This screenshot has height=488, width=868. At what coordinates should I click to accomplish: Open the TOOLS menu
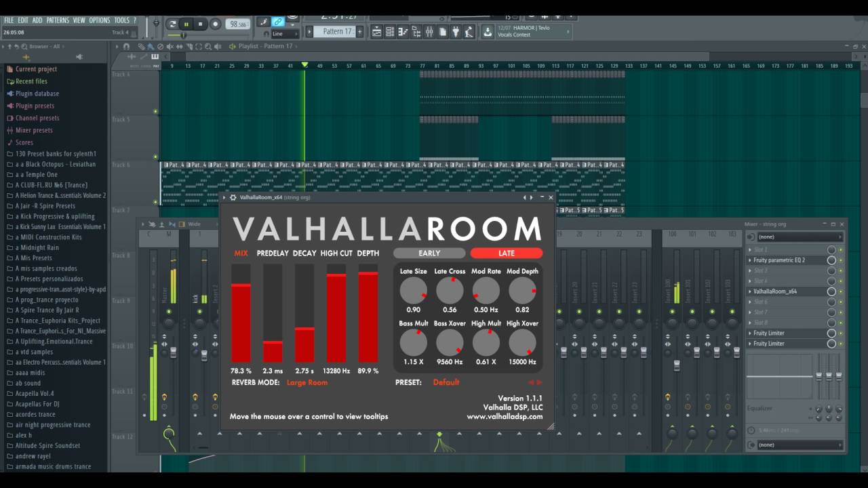pos(121,20)
